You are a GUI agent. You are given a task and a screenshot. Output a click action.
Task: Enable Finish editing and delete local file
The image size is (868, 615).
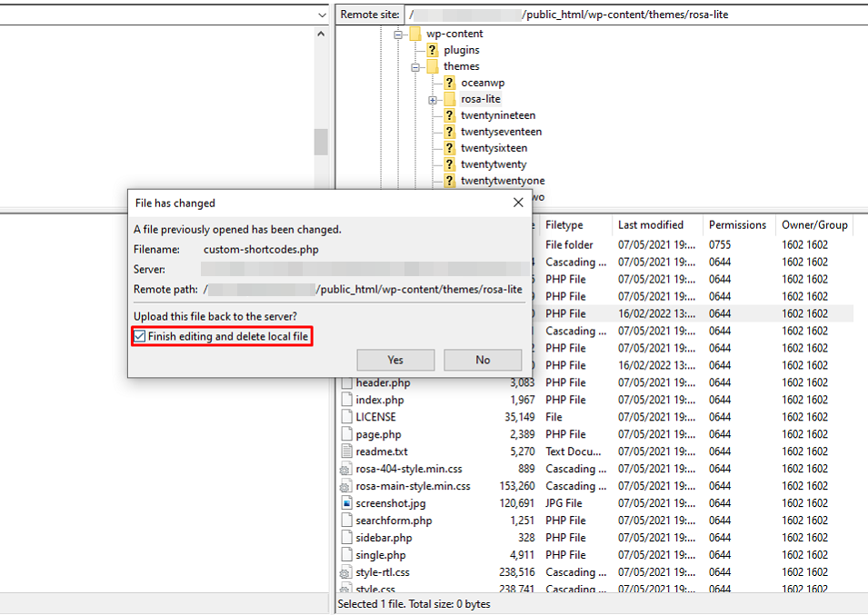pyautogui.click(x=140, y=336)
